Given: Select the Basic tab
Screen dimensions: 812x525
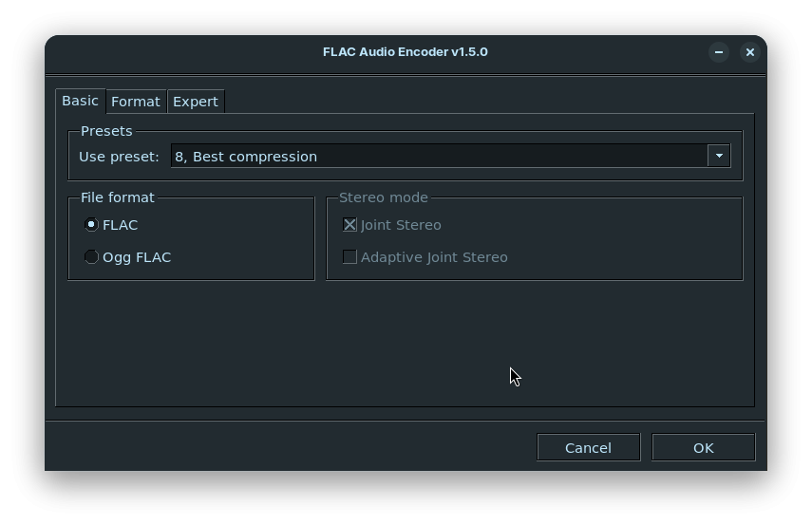Looking at the screenshot, I should [x=81, y=101].
